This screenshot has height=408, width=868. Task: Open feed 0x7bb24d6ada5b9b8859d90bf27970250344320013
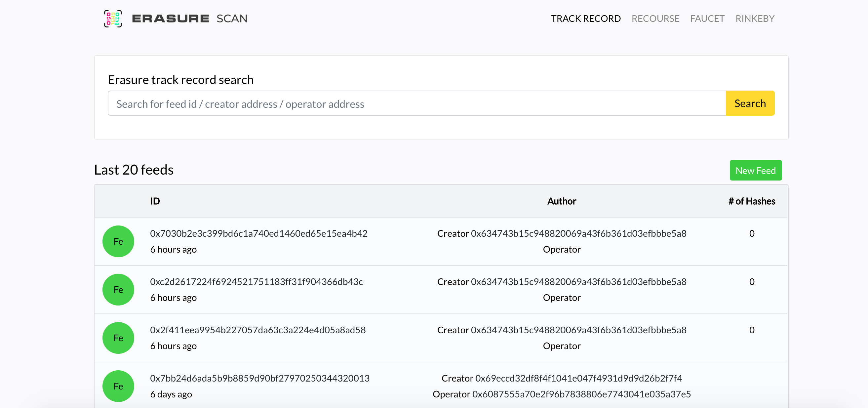260,378
